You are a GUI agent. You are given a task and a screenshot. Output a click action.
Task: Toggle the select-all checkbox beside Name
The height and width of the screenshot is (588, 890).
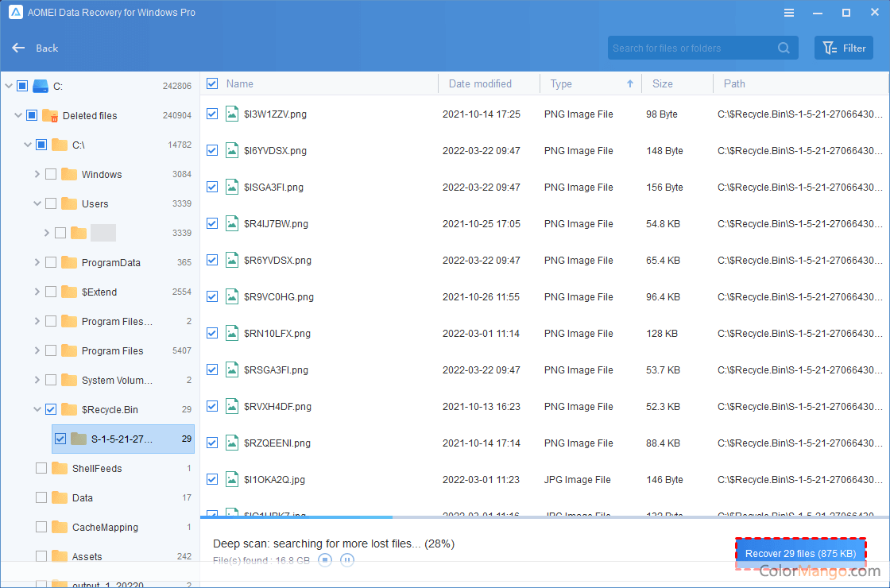click(x=212, y=83)
